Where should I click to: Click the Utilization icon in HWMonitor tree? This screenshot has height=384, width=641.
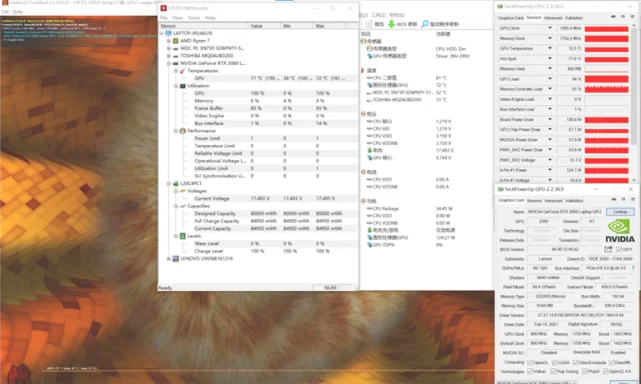tap(183, 86)
